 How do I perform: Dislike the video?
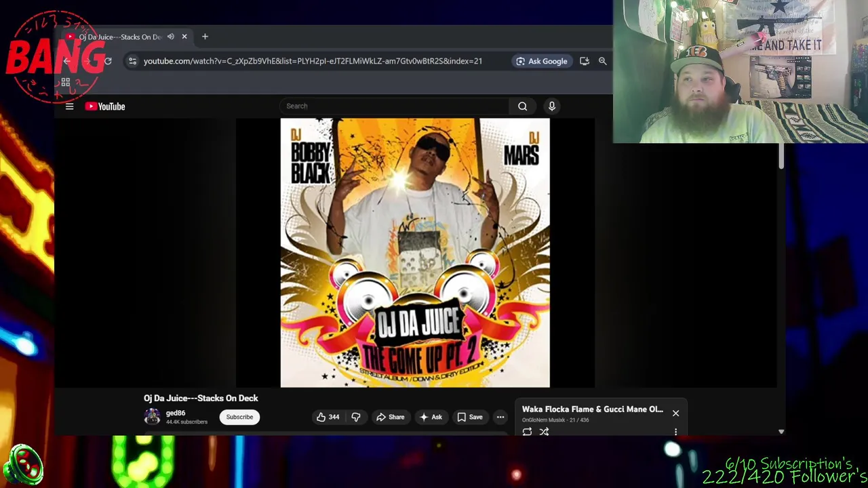356,417
